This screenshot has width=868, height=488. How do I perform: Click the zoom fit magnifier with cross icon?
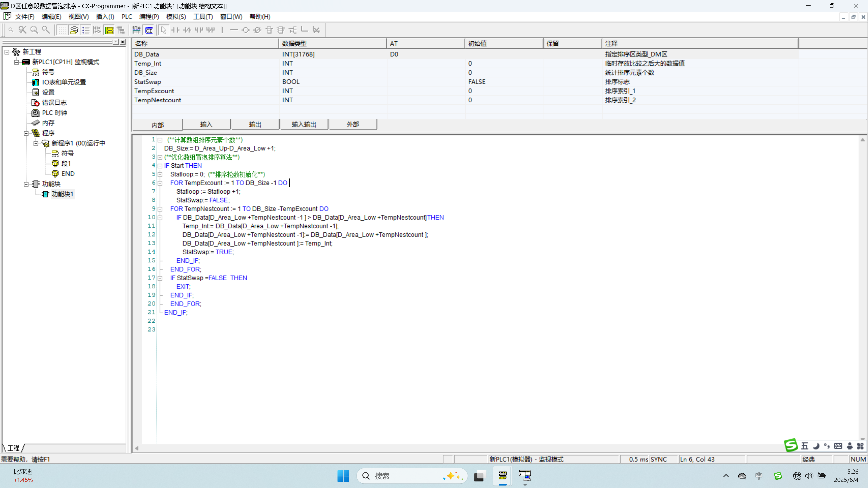23,30
